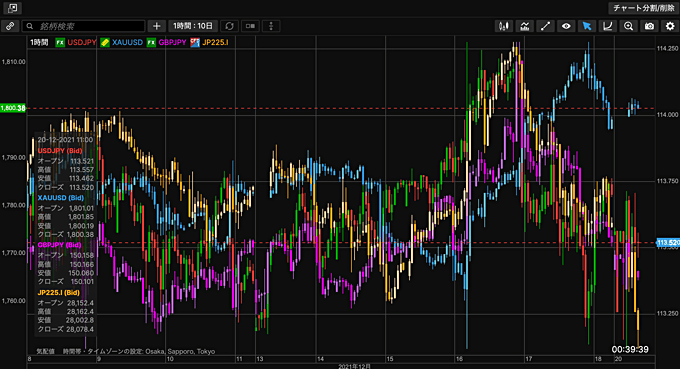Image resolution: width=680 pixels, height=369 pixels.
Task: Toggle the eye visibility icon
Action: click(566, 26)
